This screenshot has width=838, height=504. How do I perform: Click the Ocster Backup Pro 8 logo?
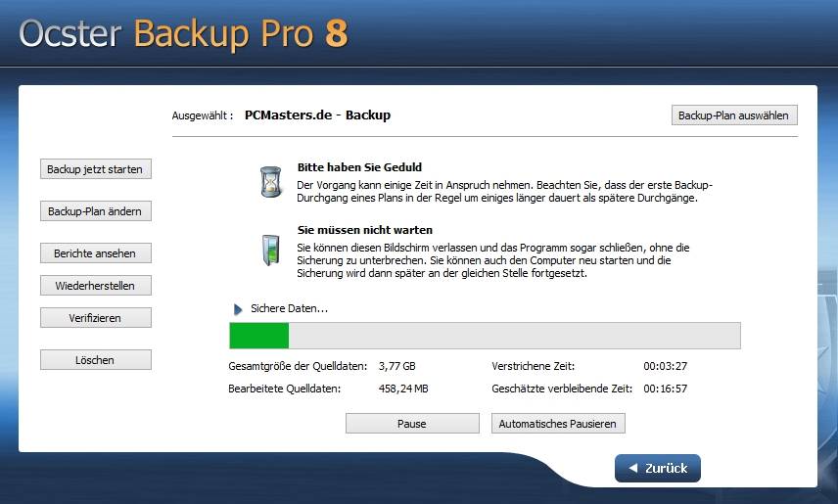tap(183, 33)
